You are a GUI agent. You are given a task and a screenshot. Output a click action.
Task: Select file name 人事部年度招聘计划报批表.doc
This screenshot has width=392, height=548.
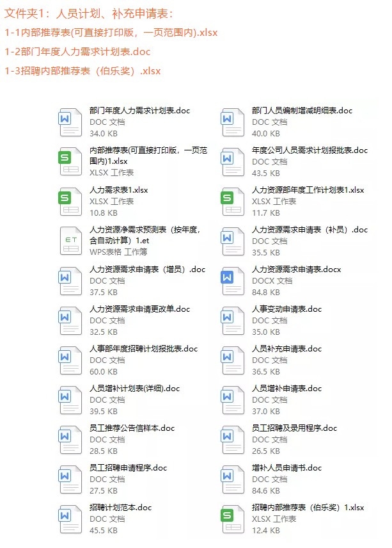[x=143, y=348]
